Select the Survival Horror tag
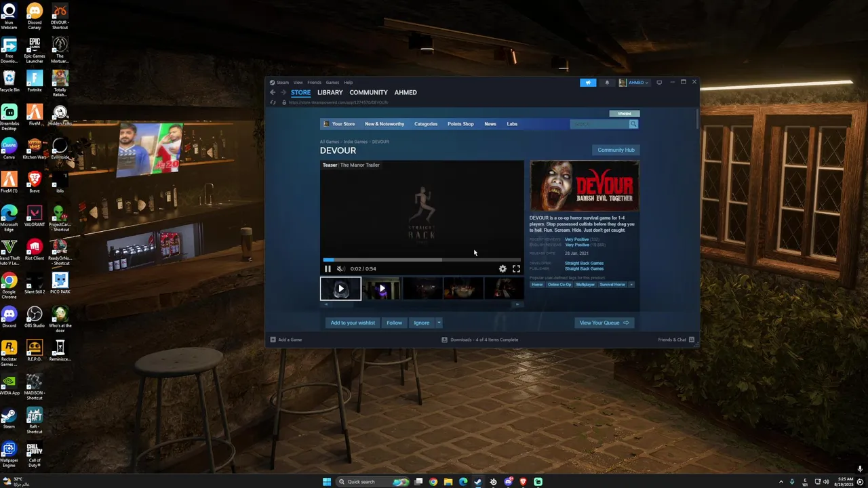The image size is (868, 488). [x=612, y=285]
